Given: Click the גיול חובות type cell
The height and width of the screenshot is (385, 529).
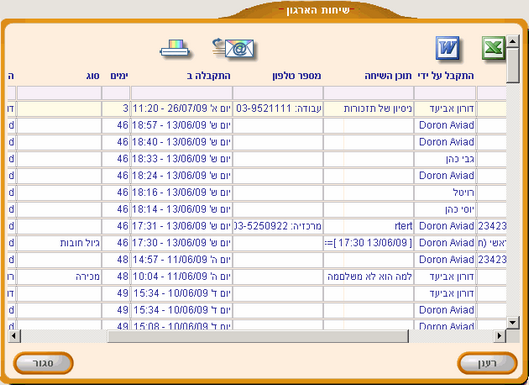Looking at the screenshot, I should pos(59,243).
